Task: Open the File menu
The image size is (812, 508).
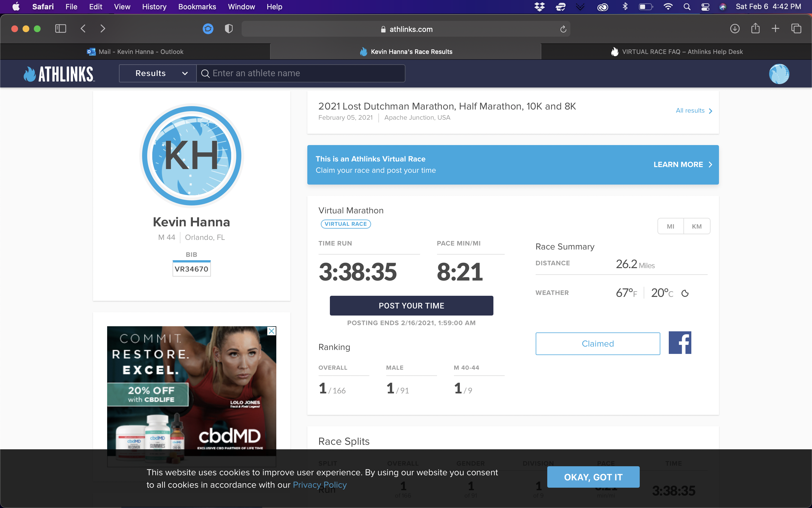Action: pos(71,7)
